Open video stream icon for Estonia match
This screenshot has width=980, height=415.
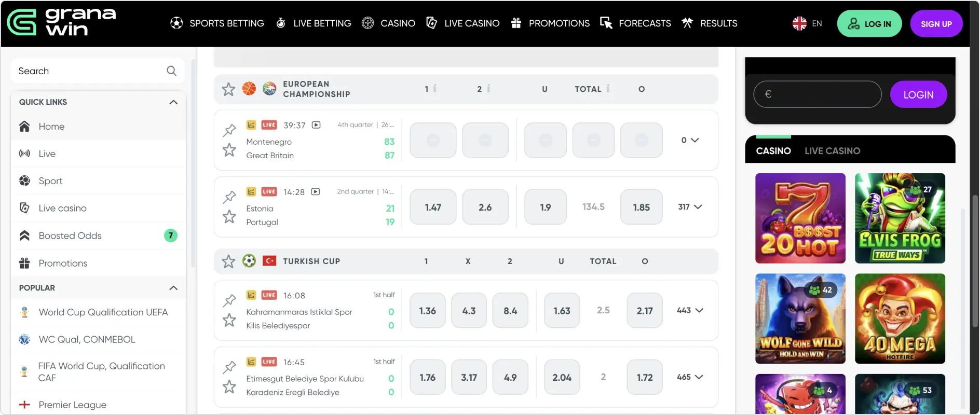315,192
